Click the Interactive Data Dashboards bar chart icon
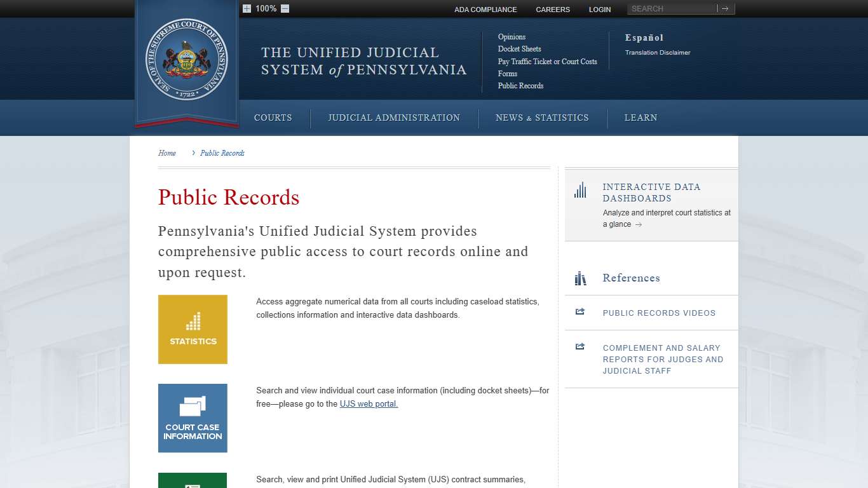 click(x=580, y=189)
